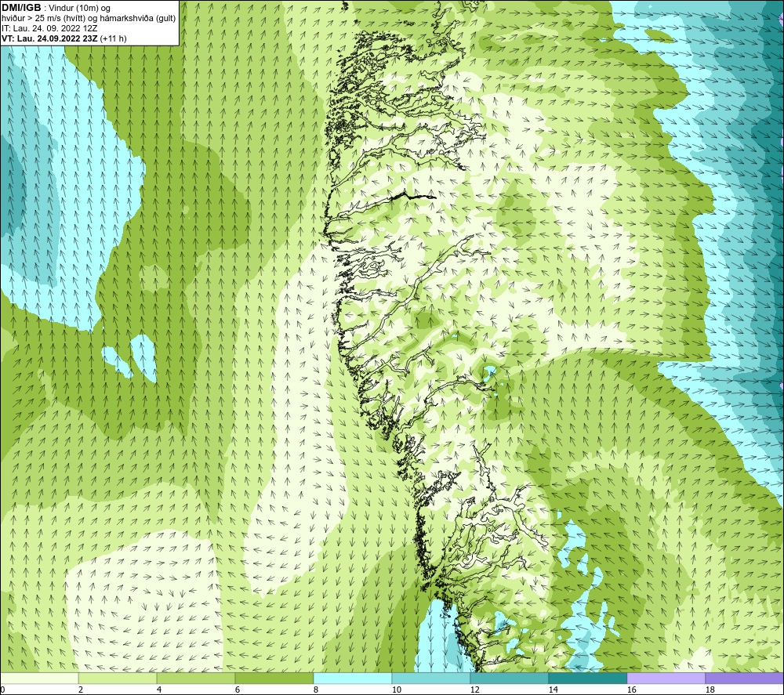Click the DMI/IGB title text
784x695 pixels.
tap(21, 8)
